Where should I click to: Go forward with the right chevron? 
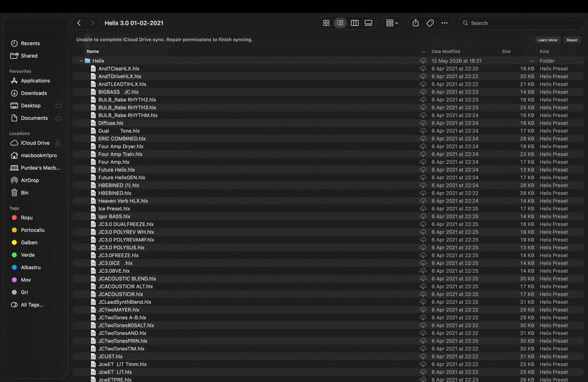point(92,23)
